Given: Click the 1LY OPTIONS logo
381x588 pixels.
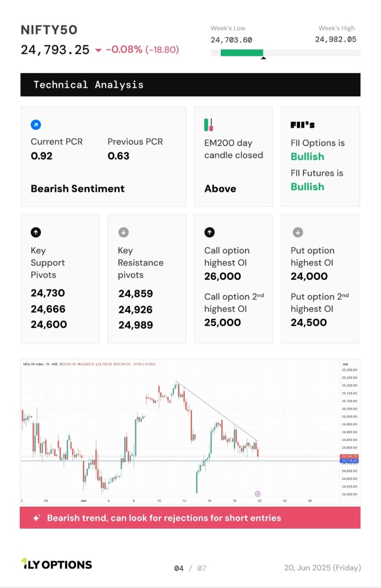Looking at the screenshot, I should click(x=56, y=564).
